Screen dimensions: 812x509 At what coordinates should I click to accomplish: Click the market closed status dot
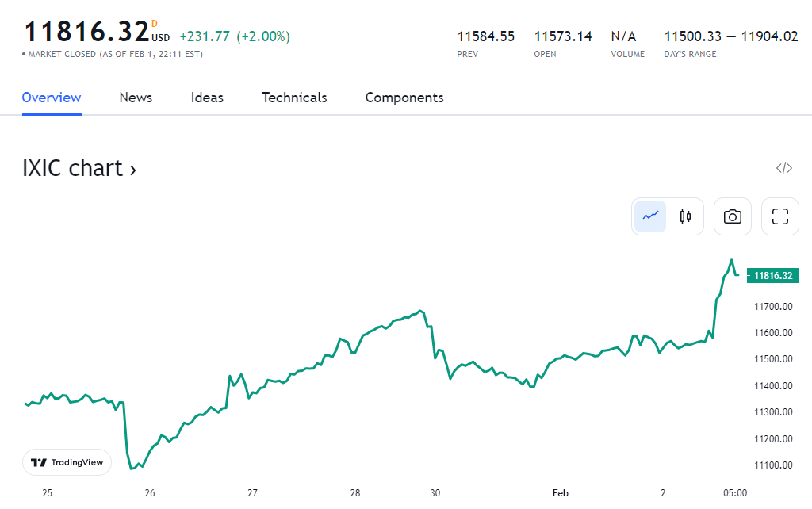(24, 55)
